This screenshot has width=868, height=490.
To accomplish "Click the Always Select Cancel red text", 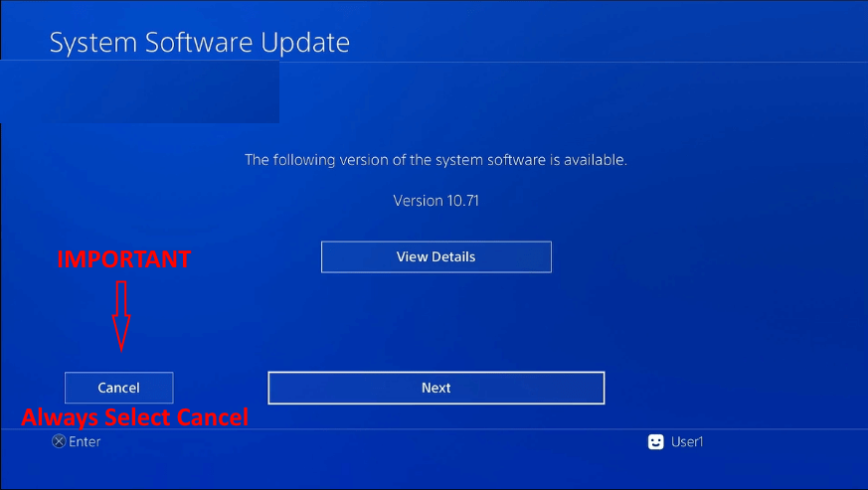I will click(134, 417).
